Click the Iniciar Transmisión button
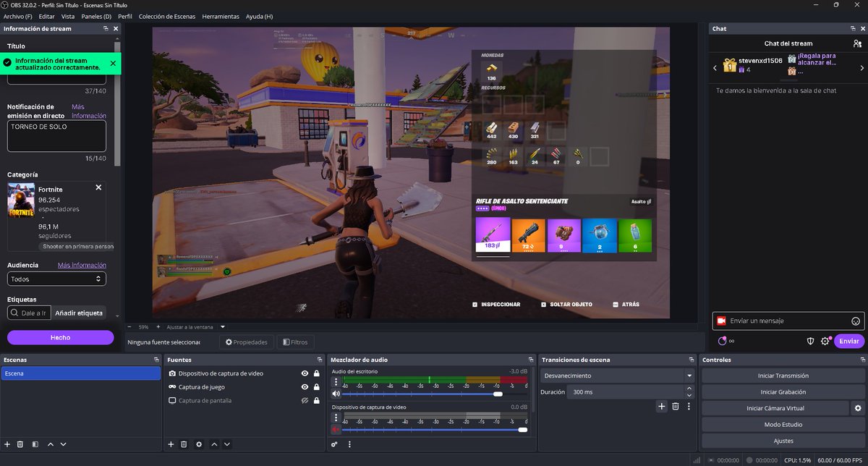This screenshot has width=868, height=466. point(784,376)
